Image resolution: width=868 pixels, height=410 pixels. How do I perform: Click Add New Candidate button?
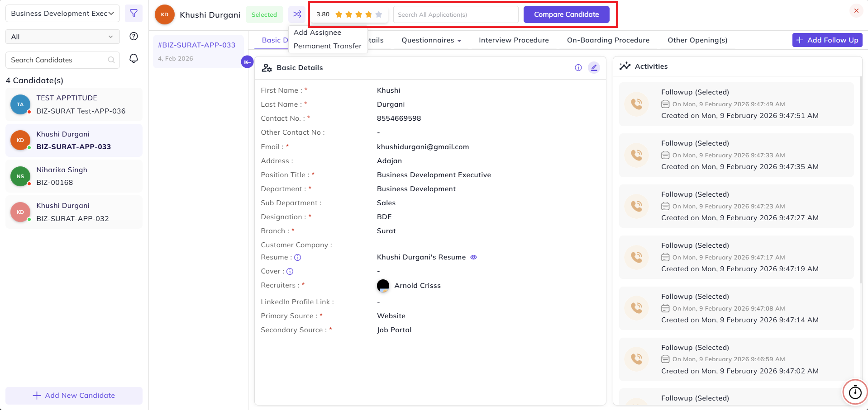[74, 396]
